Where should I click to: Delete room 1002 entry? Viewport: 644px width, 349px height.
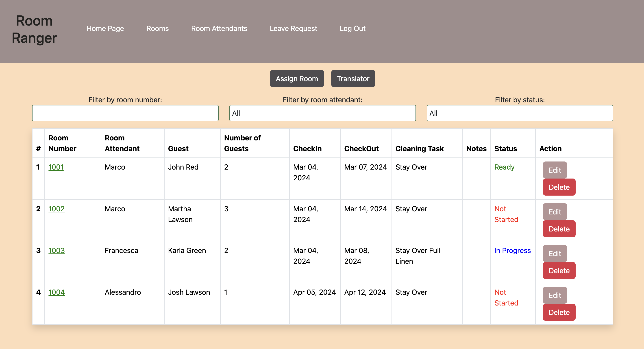[x=559, y=229]
